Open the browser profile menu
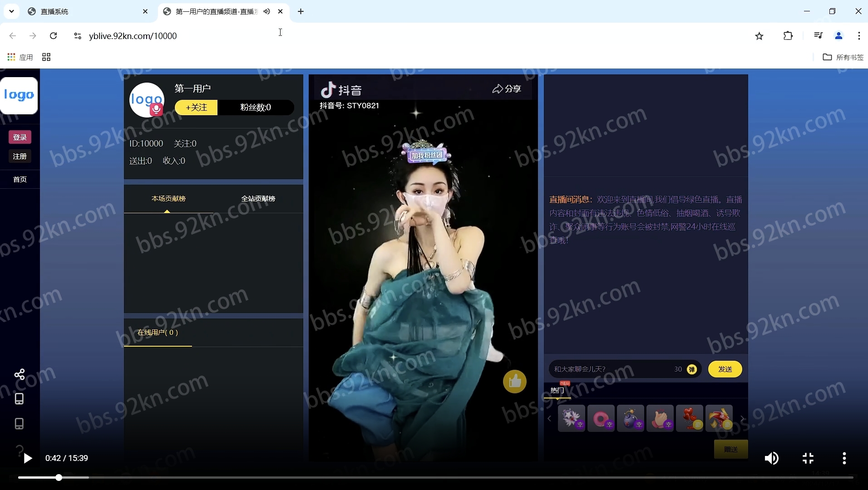 tap(838, 35)
